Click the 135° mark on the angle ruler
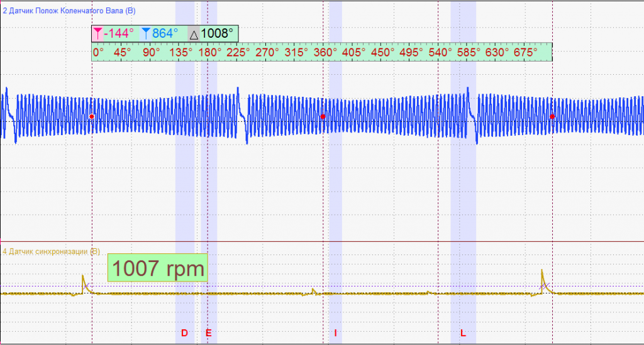This screenshot has height=345, width=644. [181, 53]
